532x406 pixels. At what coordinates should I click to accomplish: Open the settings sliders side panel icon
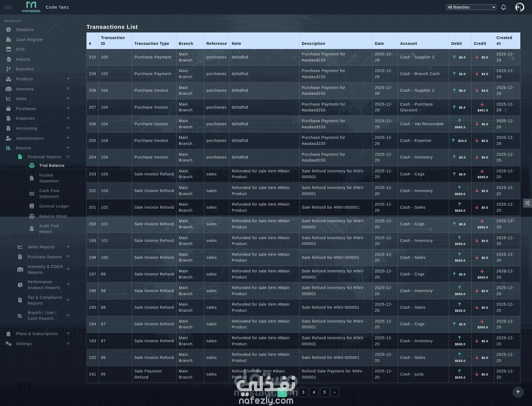click(527, 203)
